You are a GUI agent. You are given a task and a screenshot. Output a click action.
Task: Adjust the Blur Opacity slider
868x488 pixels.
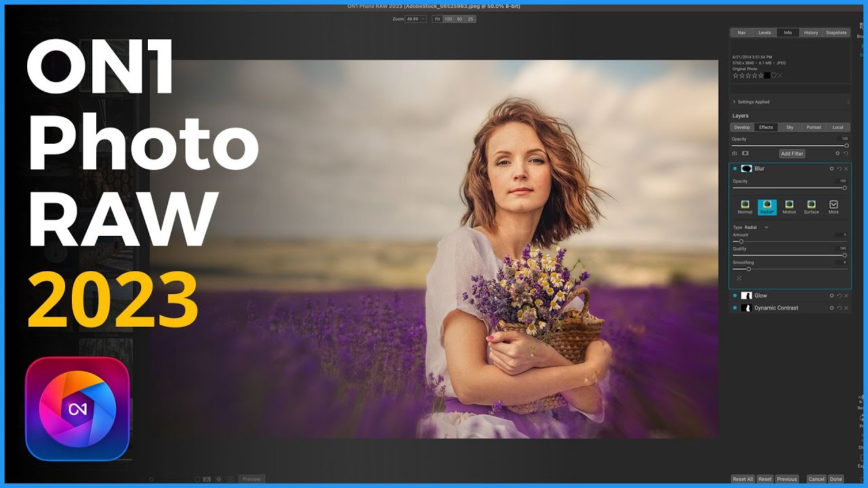click(789, 188)
